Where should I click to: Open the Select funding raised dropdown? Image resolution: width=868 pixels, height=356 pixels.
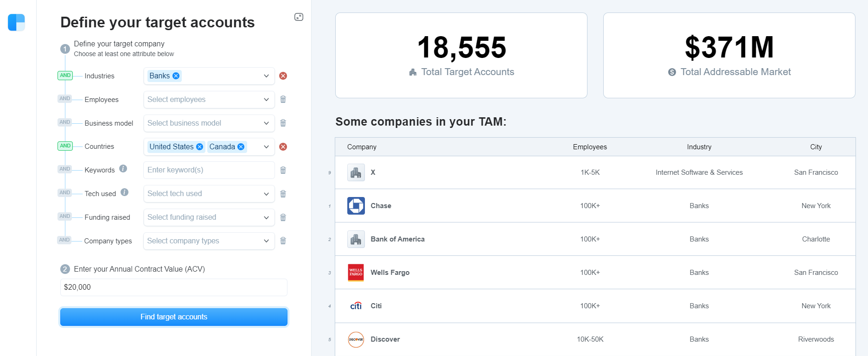click(x=209, y=217)
